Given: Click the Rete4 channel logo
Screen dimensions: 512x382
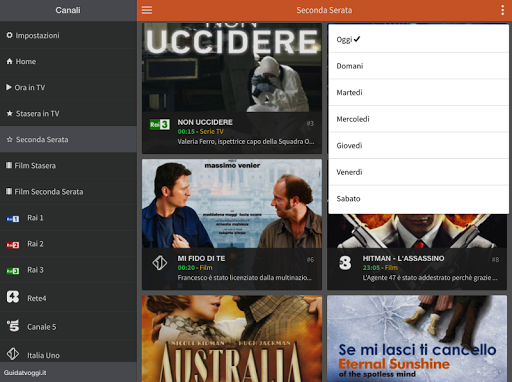Looking at the screenshot, I should [x=13, y=297].
